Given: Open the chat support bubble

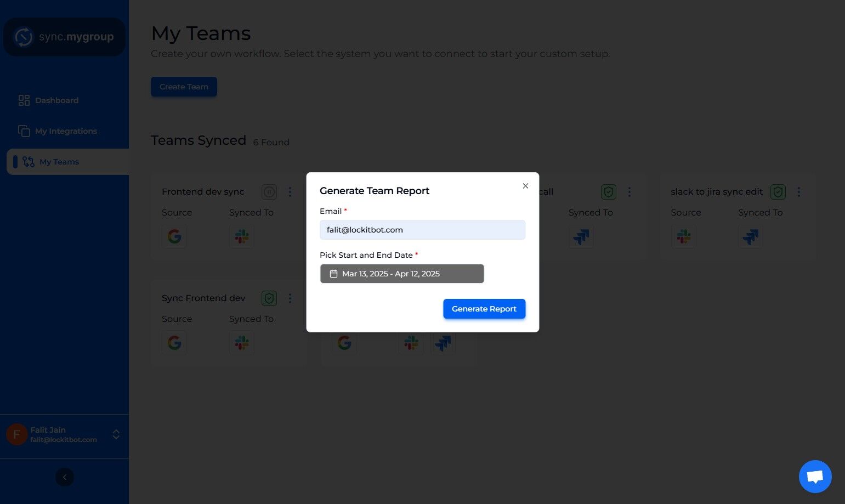Looking at the screenshot, I should tap(815, 477).
